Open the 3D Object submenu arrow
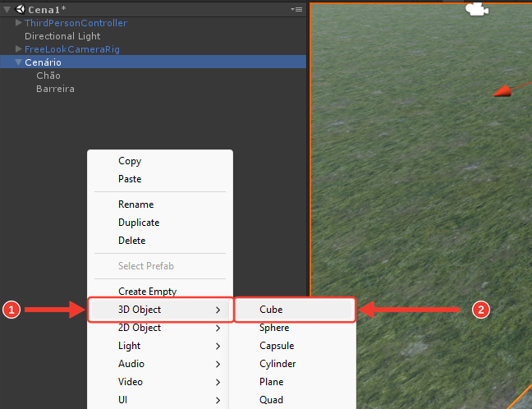 218,310
